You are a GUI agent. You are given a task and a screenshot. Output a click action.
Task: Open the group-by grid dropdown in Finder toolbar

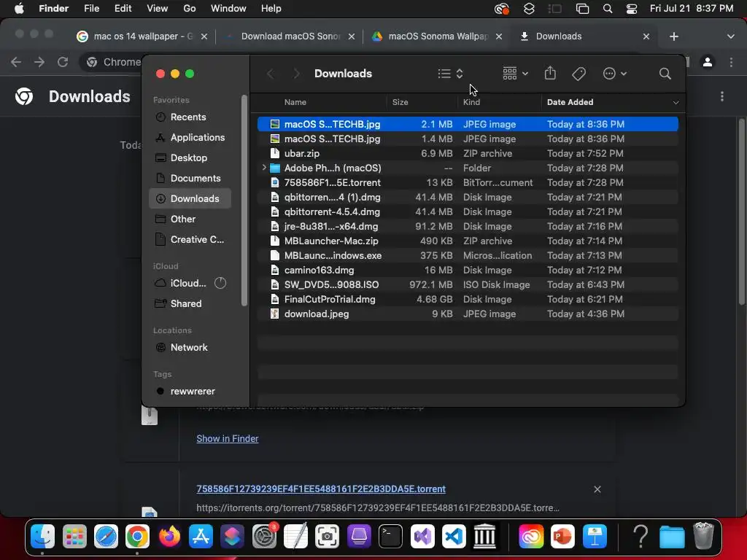pyautogui.click(x=514, y=74)
